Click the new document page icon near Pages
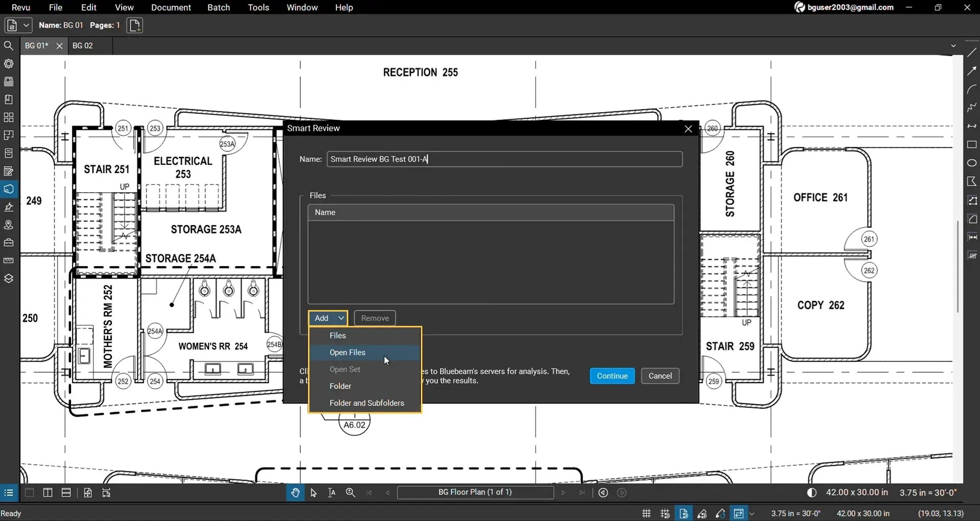The width and height of the screenshot is (980, 521). click(x=135, y=25)
